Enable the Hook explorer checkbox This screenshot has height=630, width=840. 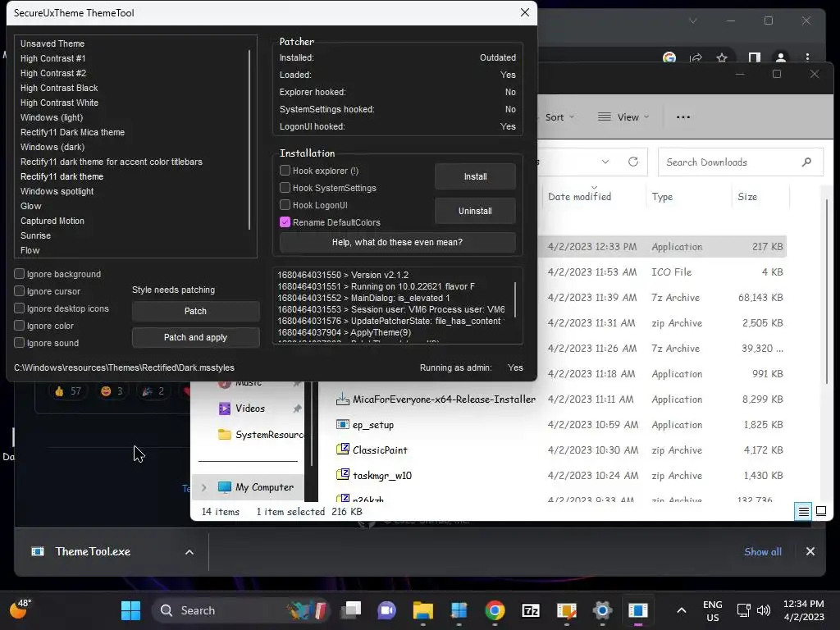click(285, 171)
